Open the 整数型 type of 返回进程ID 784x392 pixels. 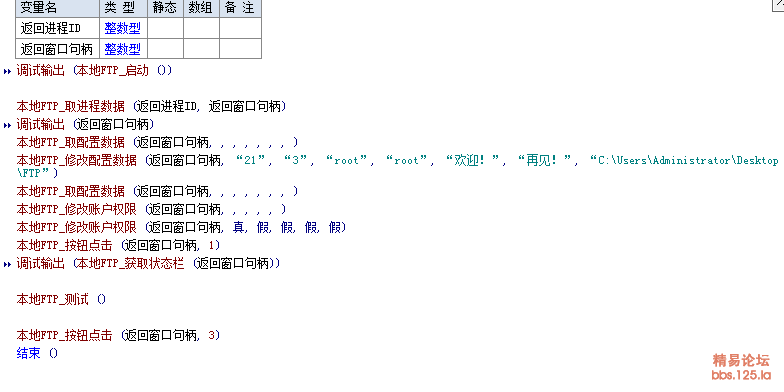[122, 28]
